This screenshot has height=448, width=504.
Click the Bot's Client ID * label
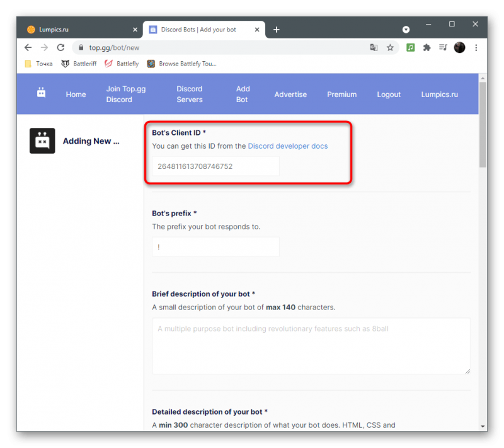[179, 132]
